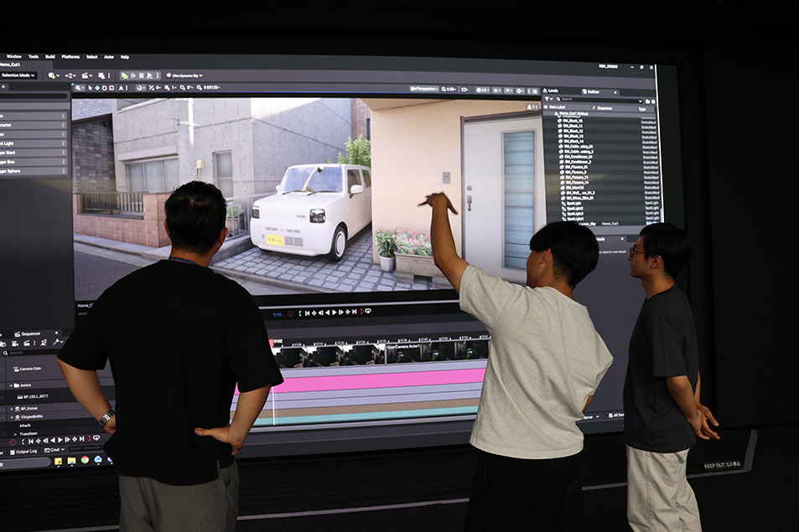
Task: Open the Outliner filter funnel dropdown
Action: coord(548,99)
